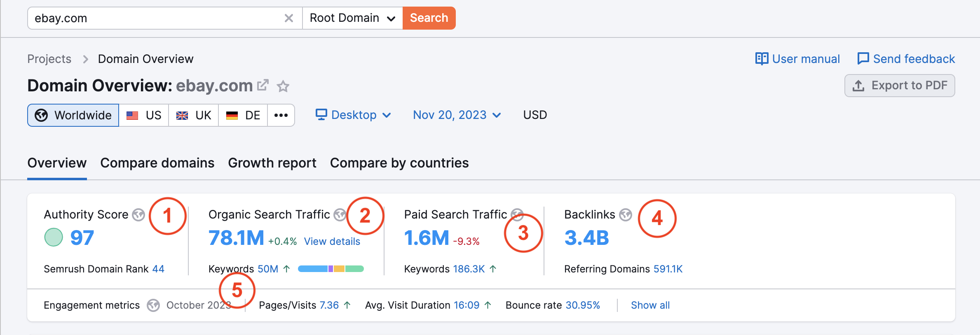The width and height of the screenshot is (980, 335).
Task: Open Pages/Visits 7.36 value
Action: [329, 305]
